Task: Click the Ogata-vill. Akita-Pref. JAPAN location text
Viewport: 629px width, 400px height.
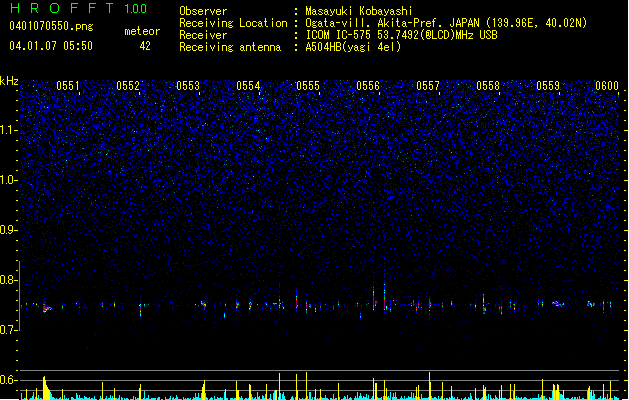Action: click(x=446, y=23)
